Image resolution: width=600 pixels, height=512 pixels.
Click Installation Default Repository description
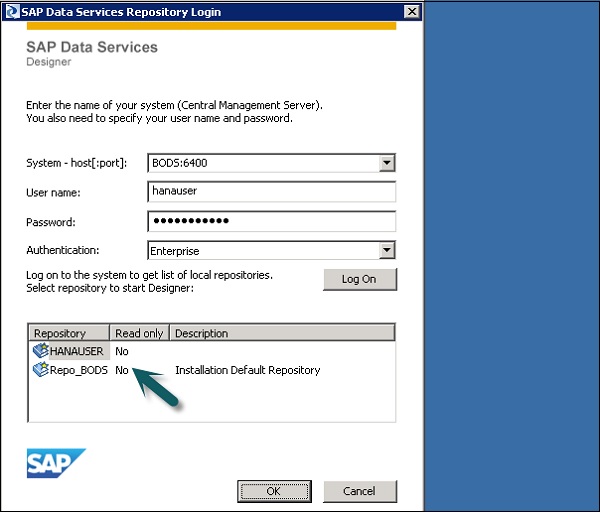click(248, 370)
